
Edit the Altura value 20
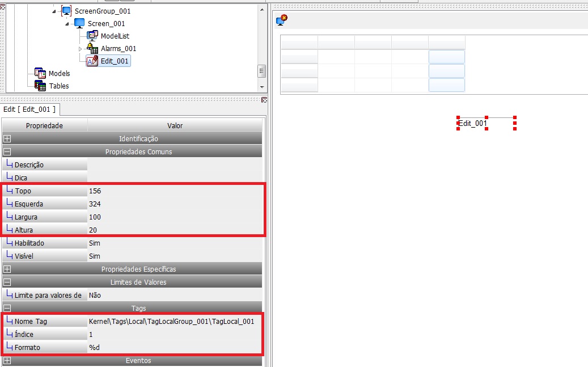pos(175,230)
